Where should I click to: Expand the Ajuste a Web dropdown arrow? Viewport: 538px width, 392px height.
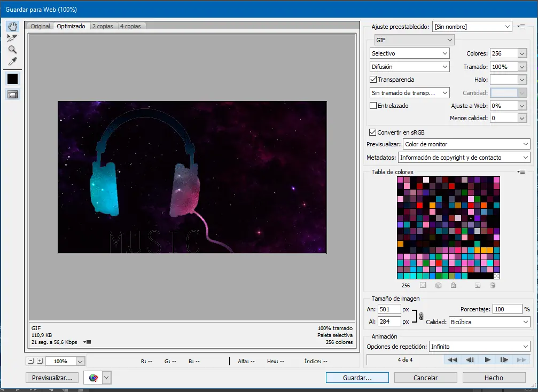tap(522, 106)
